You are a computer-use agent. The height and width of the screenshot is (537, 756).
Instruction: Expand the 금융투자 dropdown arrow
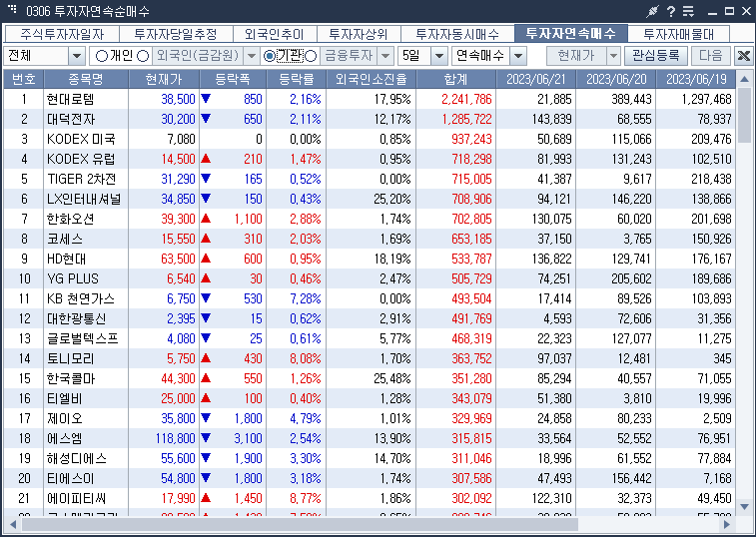[x=385, y=56]
